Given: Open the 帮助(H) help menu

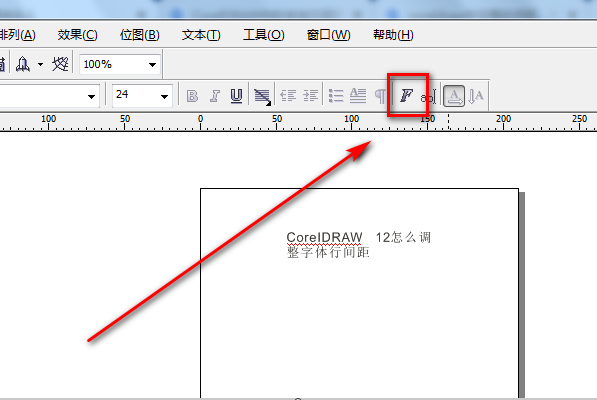Looking at the screenshot, I should [393, 35].
